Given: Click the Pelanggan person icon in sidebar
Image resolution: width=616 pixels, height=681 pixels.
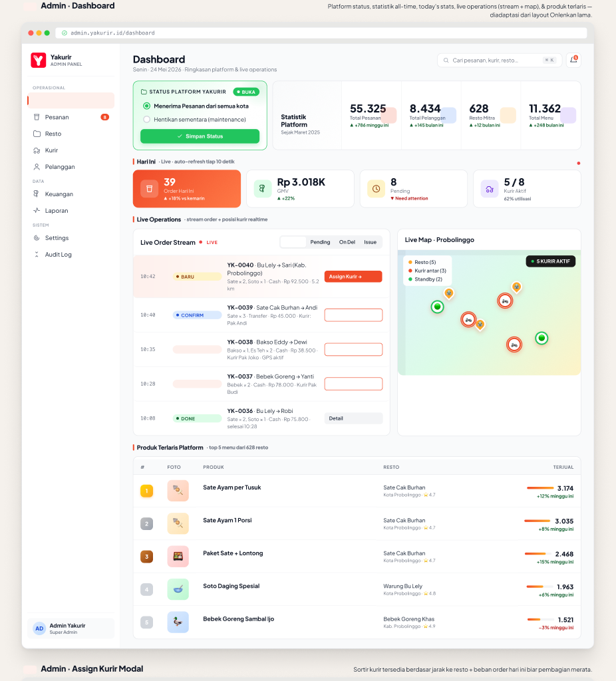Looking at the screenshot, I should [37, 167].
